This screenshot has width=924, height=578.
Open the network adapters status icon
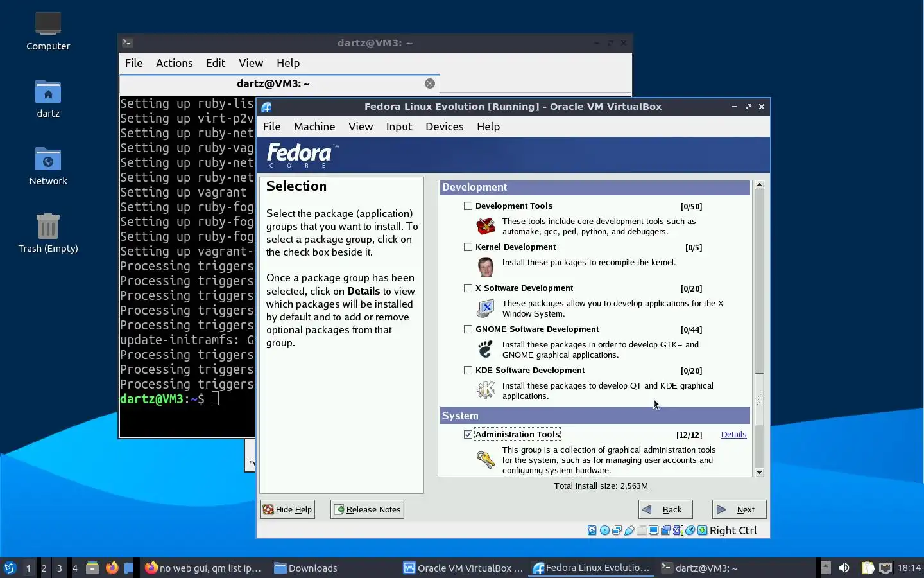click(617, 530)
